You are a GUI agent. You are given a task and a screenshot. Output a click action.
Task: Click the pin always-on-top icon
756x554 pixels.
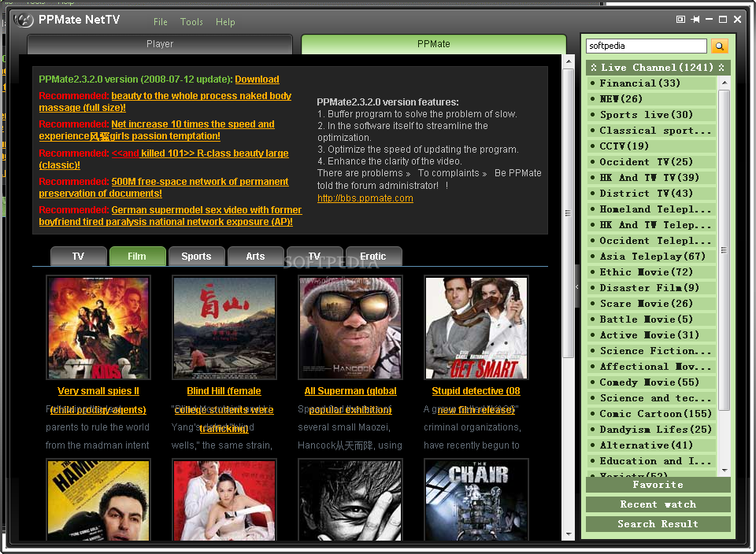695,19
